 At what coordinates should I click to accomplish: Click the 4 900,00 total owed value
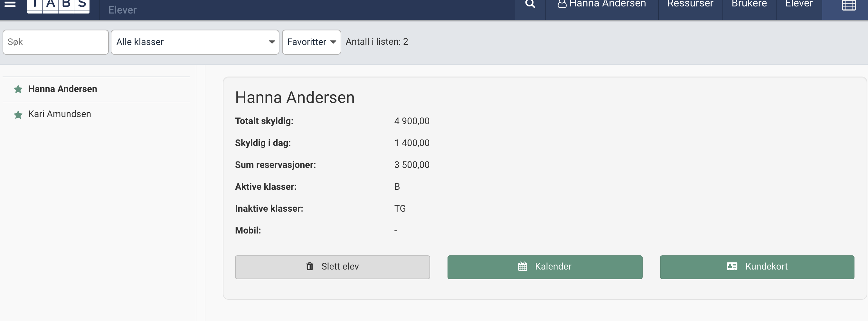(412, 121)
